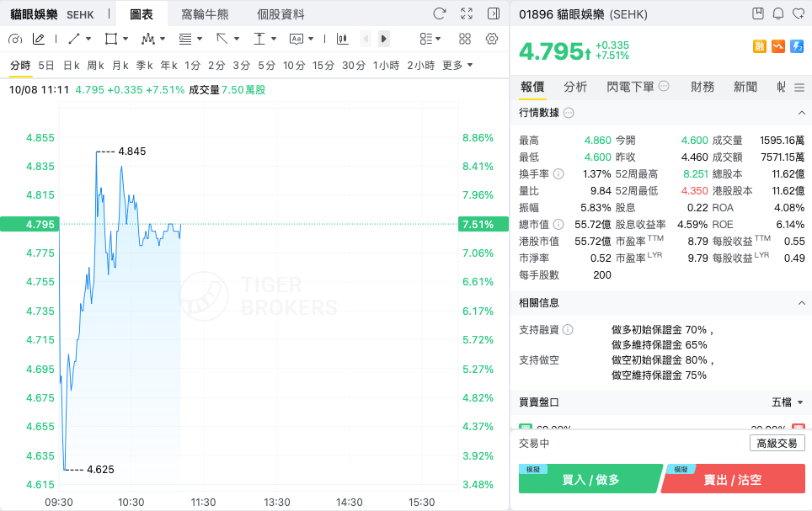Select the rectangle shape tool
Viewport: 812px width, 511px height.
(110, 39)
